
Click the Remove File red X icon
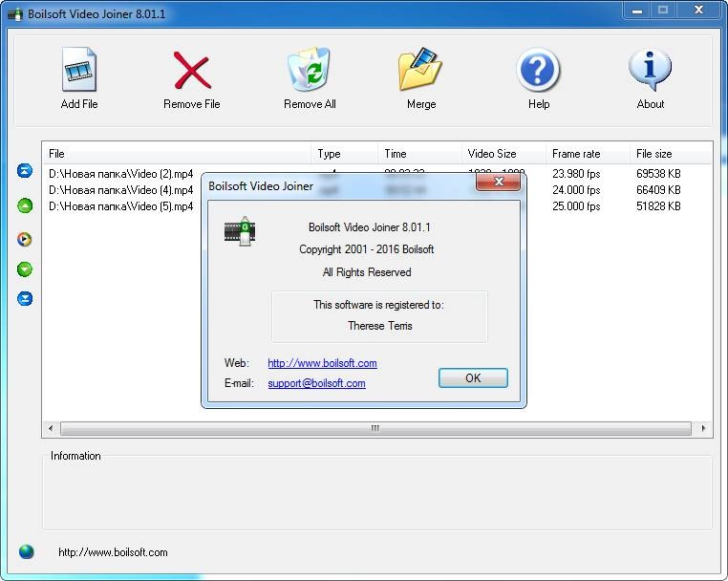192,70
